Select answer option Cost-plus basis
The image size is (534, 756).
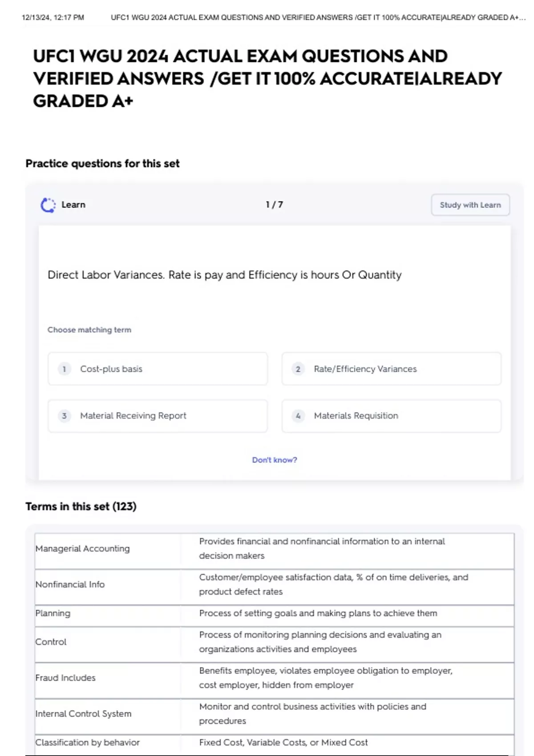158,369
